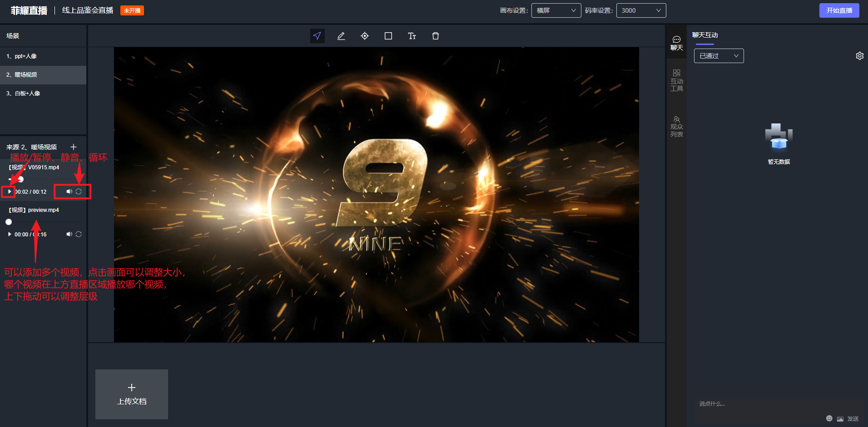Open the 已通过 chat filter dropdown

(719, 56)
